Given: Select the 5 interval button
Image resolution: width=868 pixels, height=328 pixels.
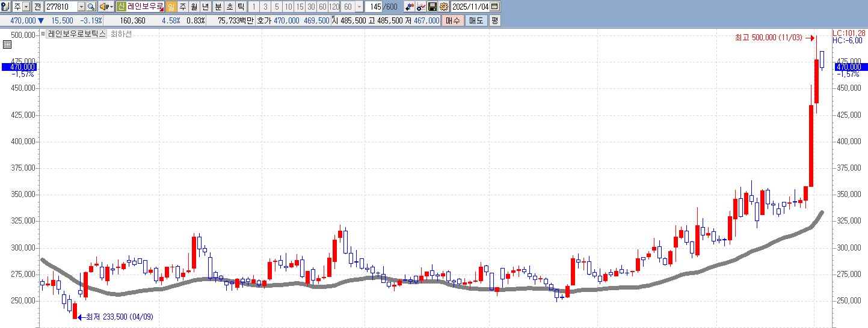Looking at the screenshot, I should 277,7.
